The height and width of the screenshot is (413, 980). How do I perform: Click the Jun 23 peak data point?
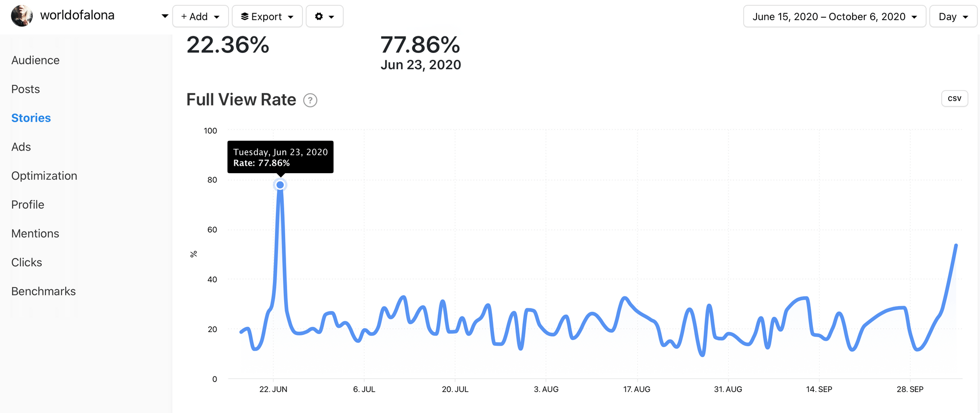pos(280,185)
